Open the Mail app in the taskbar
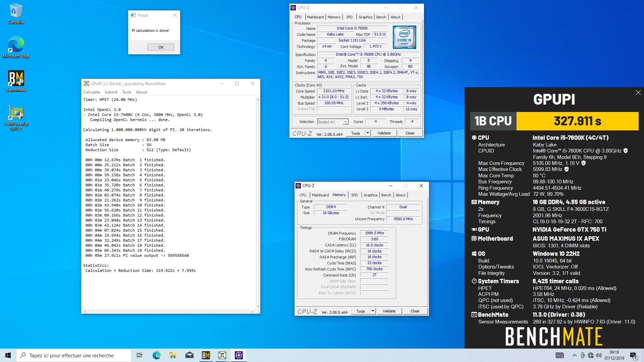 [x=189, y=355]
